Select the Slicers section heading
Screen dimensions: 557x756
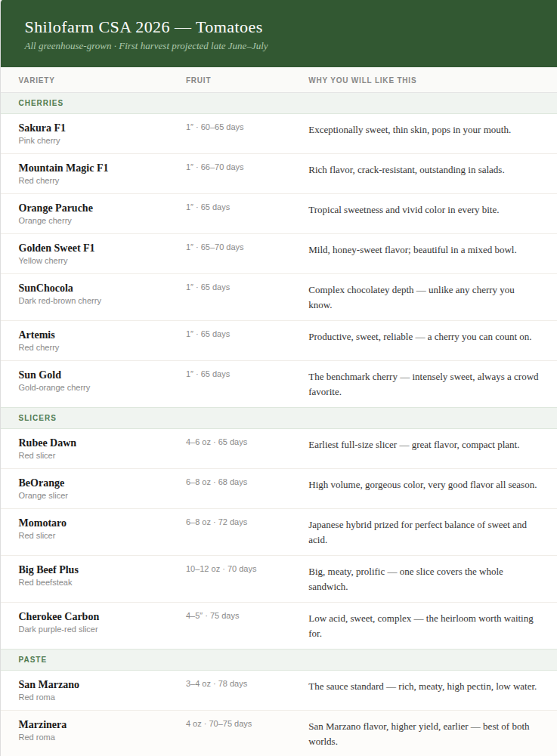(38, 418)
